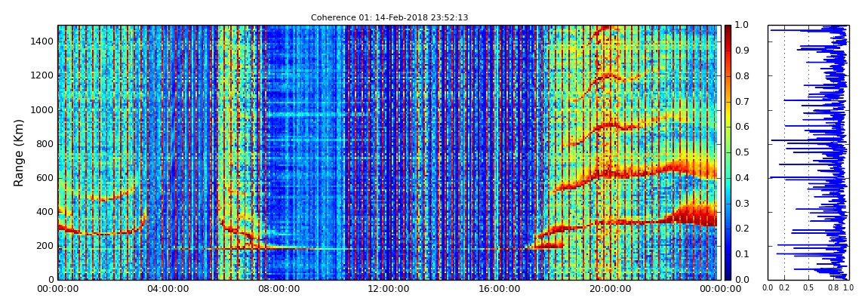Click the 0.8 tick on profile plot
The width and height of the screenshot is (868, 307).
(833, 289)
